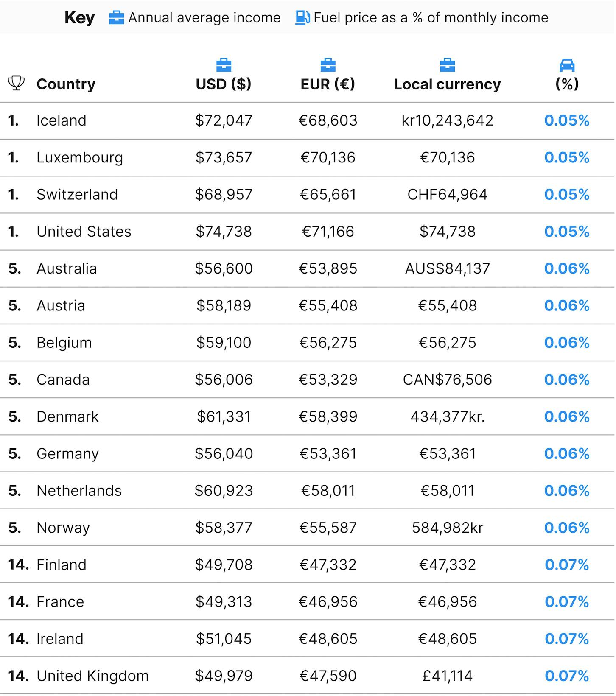
Task: Click the United States row name
Action: [x=84, y=232]
